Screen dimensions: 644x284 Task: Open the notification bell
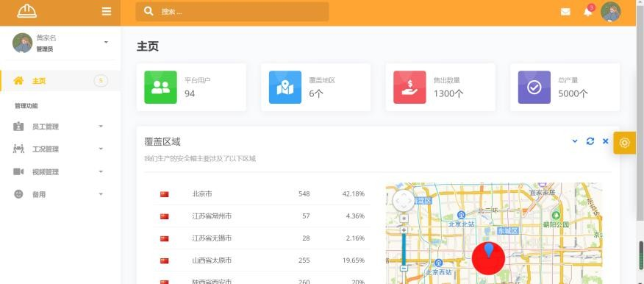click(587, 12)
